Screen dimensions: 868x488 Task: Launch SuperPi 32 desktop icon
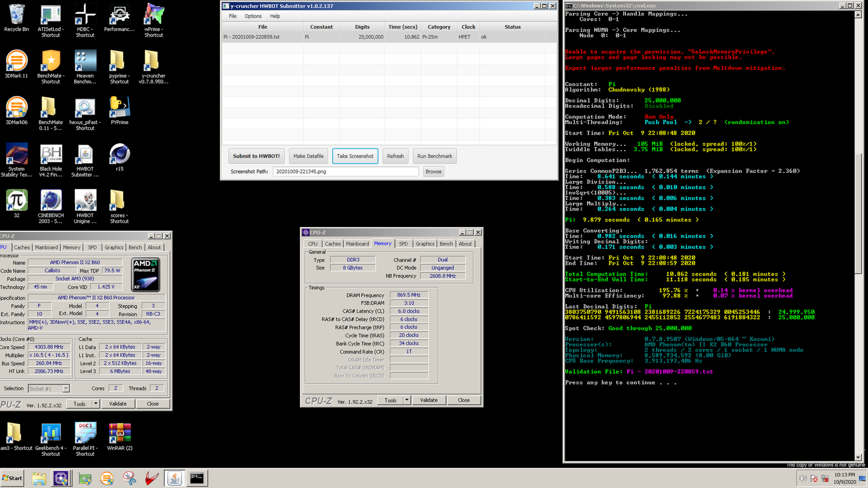pyautogui.click(x=17, y=204)
